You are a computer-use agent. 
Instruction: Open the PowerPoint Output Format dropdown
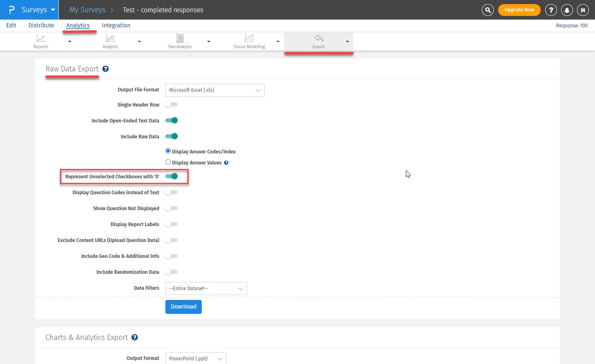[x=196, y=358]
